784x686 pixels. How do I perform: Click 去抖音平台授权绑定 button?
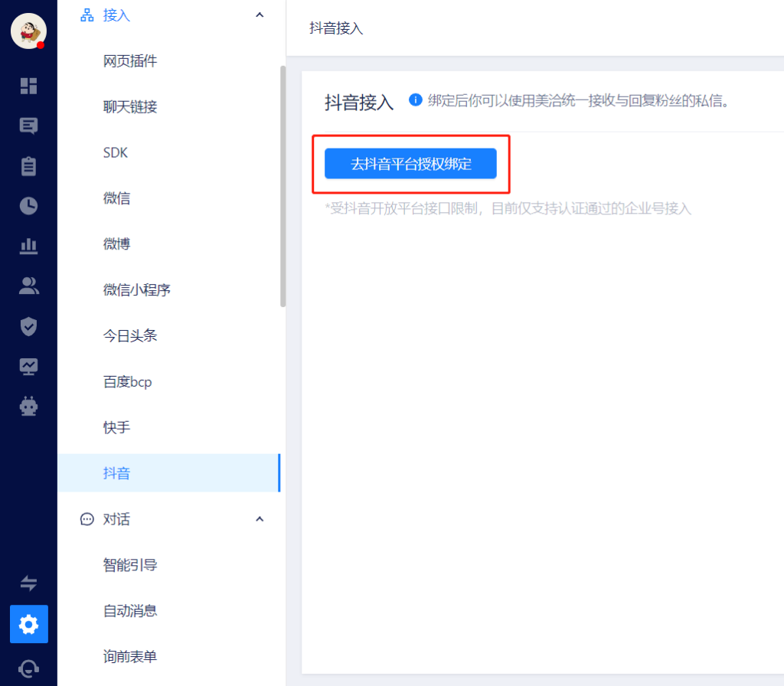pos(410,164)
